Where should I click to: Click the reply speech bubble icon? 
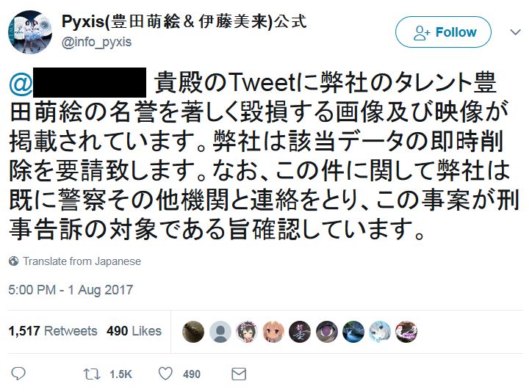point(18,374)
